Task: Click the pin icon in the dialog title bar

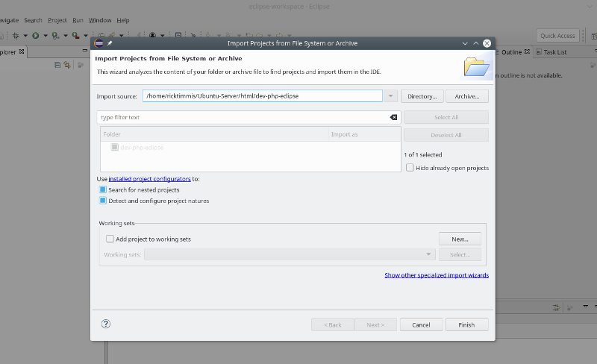Action: (110, 43)
